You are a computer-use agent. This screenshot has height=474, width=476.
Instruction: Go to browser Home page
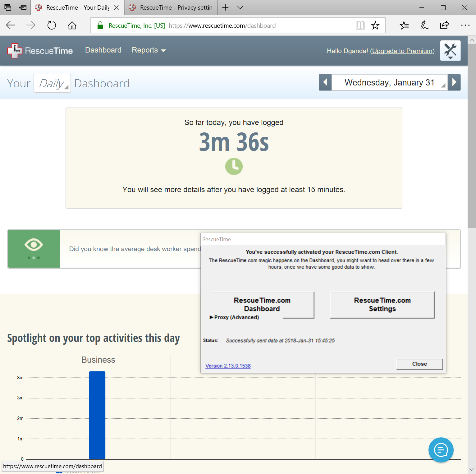(x=72, y=25)
